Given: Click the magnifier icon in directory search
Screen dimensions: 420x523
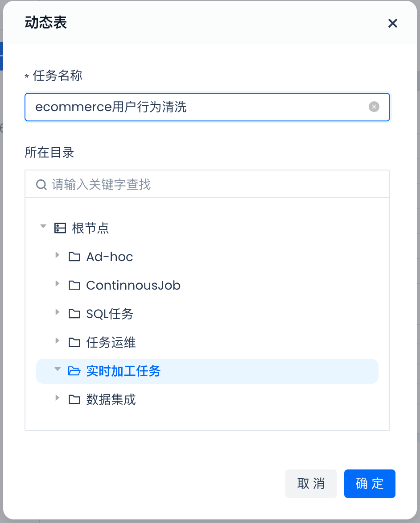Looking at the screenshot, I should [x=41, y=184].
